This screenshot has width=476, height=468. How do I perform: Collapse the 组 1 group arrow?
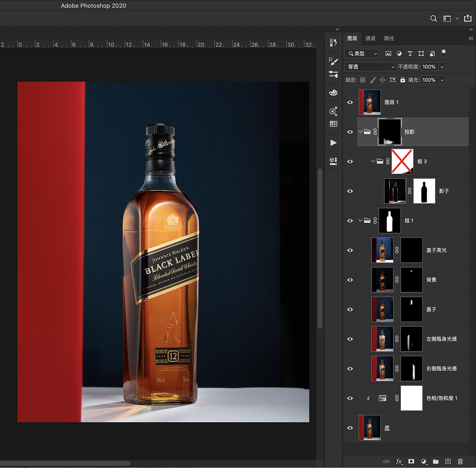pos(360,220)
